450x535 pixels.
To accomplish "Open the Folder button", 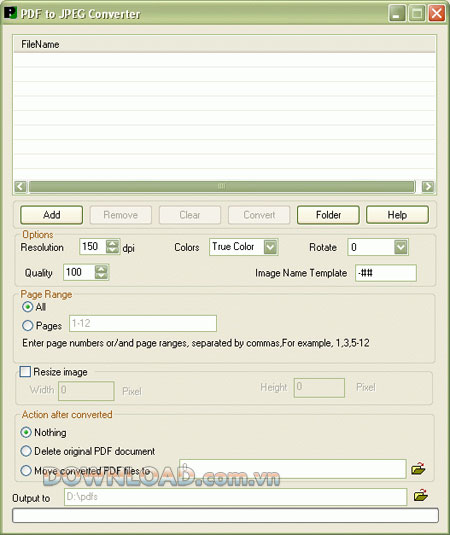I will (x=328, y=215).
